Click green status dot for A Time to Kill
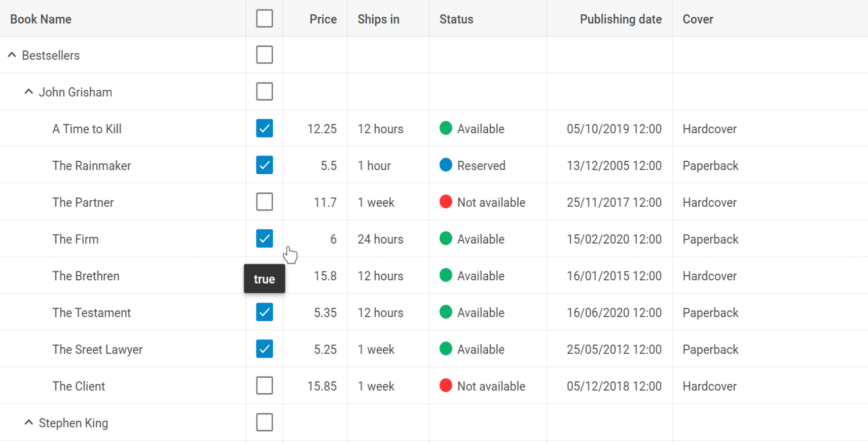868x444 pixels. pyautogui.click(x=446, y=128)
